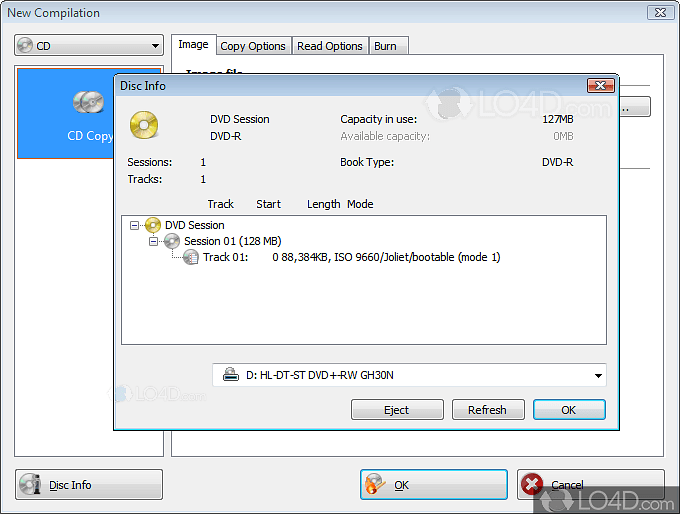Select the DVD Session tree disc icon
This screenshot has height=514, width=680.
point(153,225)
